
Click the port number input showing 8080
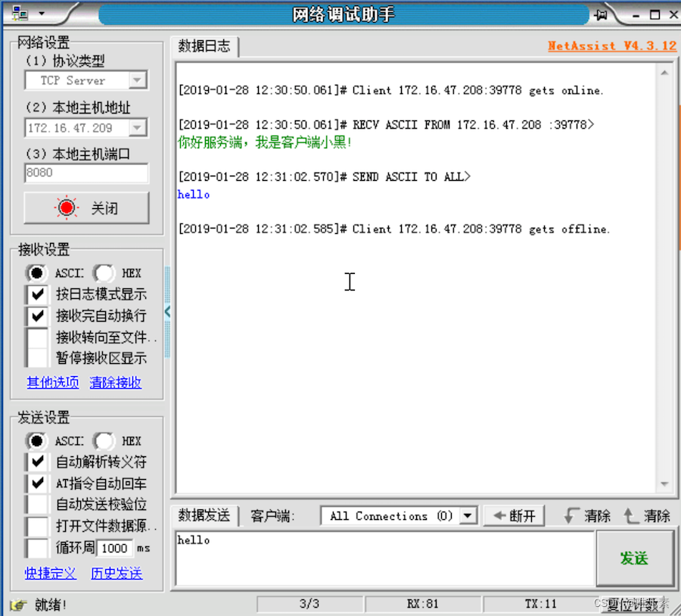tap(86, 173)
